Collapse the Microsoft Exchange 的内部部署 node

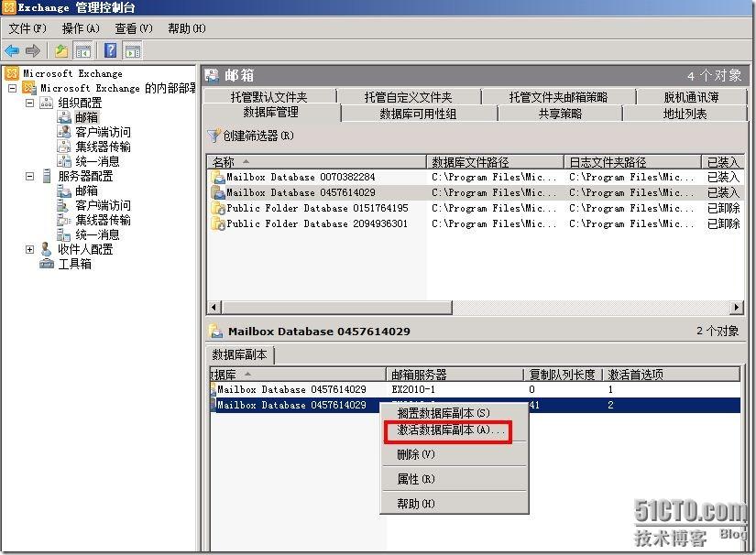(x=13, y=88)
